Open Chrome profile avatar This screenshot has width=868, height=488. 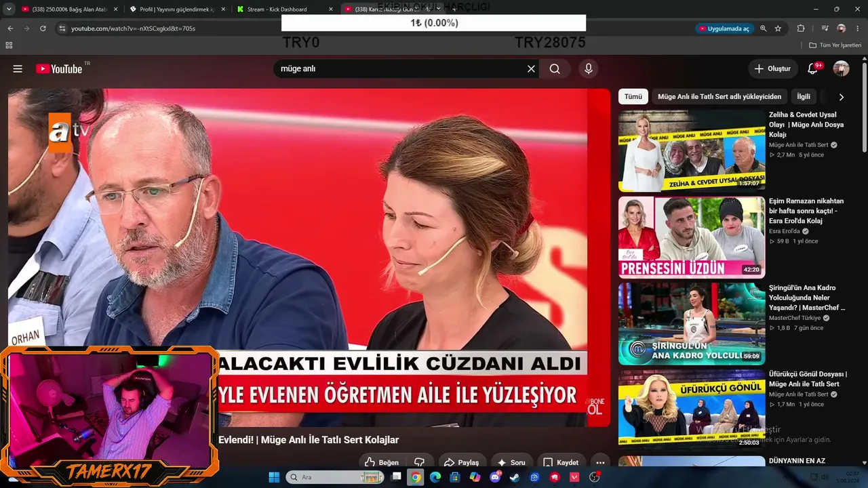[842, 28]
